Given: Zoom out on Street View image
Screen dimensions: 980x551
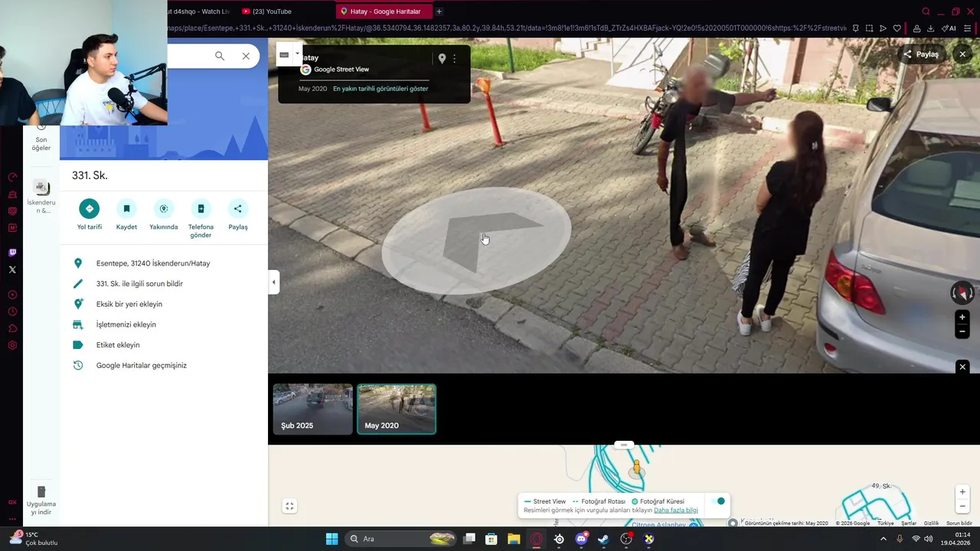Looking at the screenshot, I should coord(962,331).
